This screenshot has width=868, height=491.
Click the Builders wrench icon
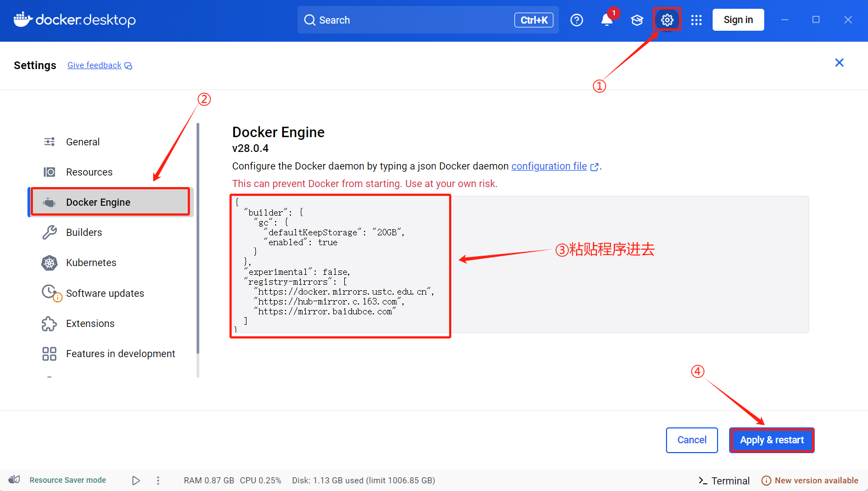click(49, 233)
